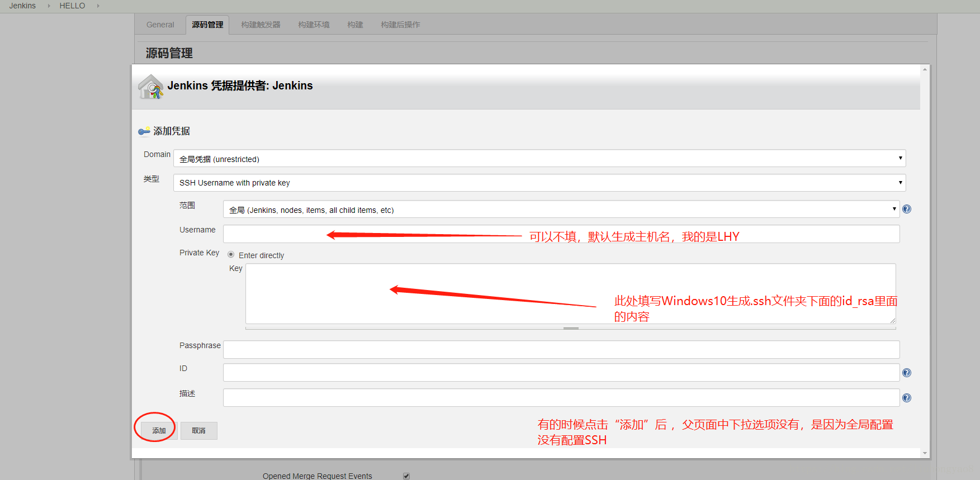Switch to the 源码管理 tab
The height and width of the screenshot is (480, 980).
(207, 25)
